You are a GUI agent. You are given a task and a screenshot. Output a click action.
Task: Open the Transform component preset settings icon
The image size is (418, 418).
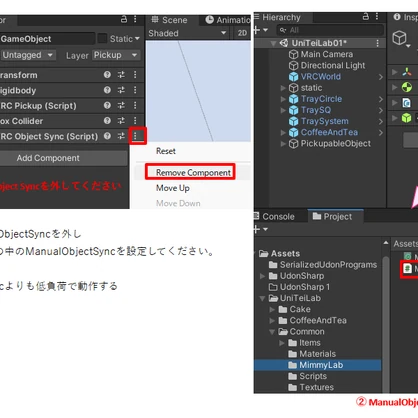pos(121,75)
